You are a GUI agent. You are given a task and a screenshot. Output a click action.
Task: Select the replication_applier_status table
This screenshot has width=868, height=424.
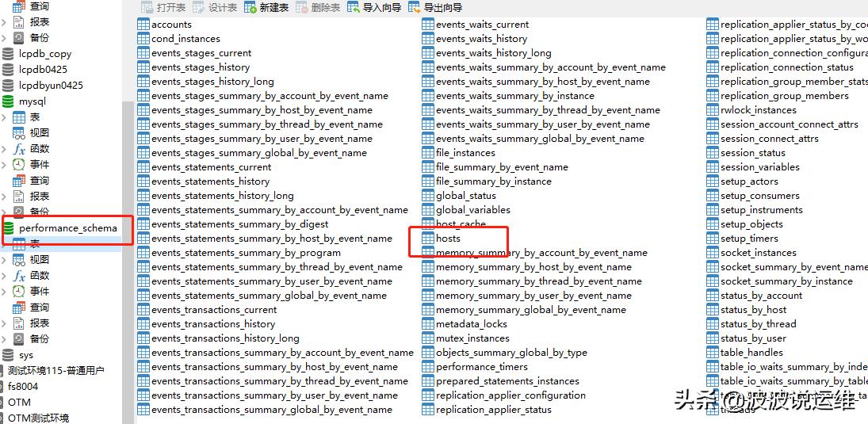click(494, 410)
